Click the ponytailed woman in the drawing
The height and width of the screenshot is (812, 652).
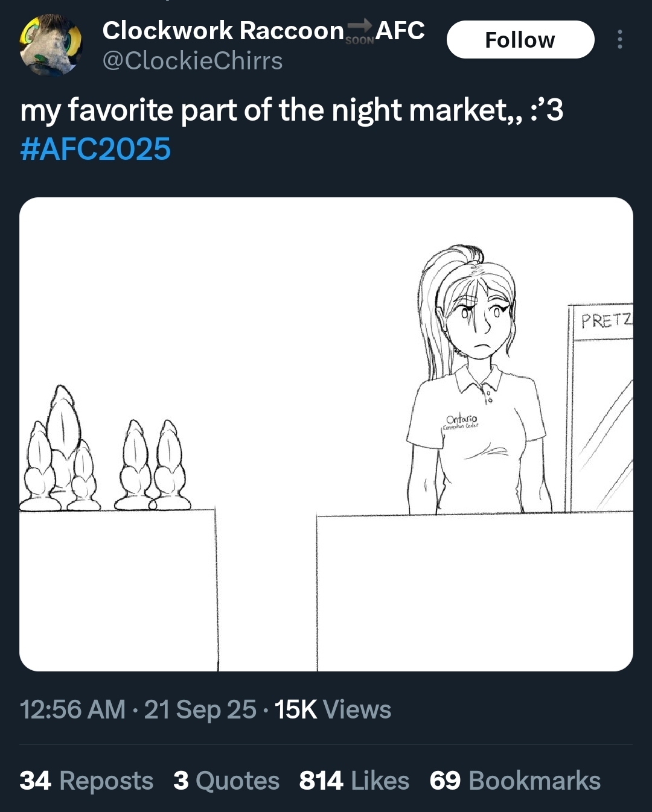(474, 374)
